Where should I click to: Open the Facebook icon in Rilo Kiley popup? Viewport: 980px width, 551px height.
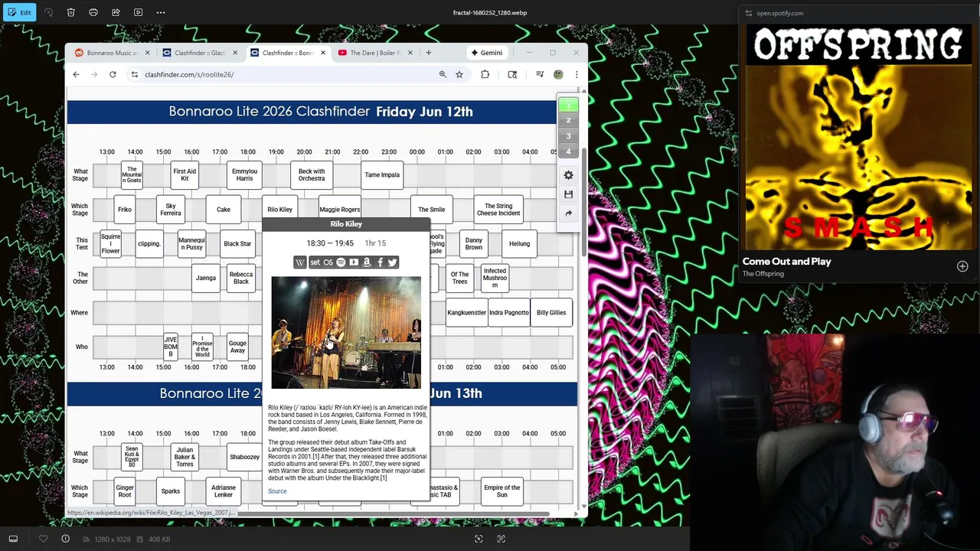coord(380,262)
